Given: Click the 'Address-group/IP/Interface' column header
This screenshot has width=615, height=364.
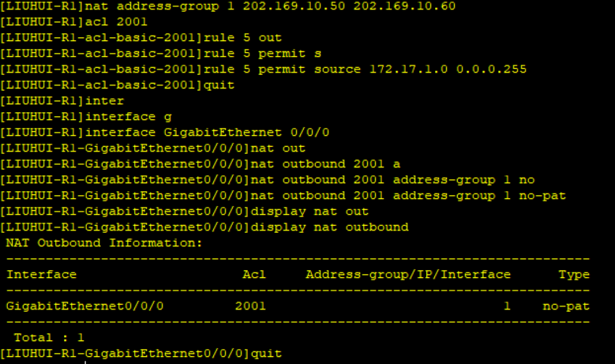Looking at the screenshot, I should pyautogui.click(x=408, y=275).
